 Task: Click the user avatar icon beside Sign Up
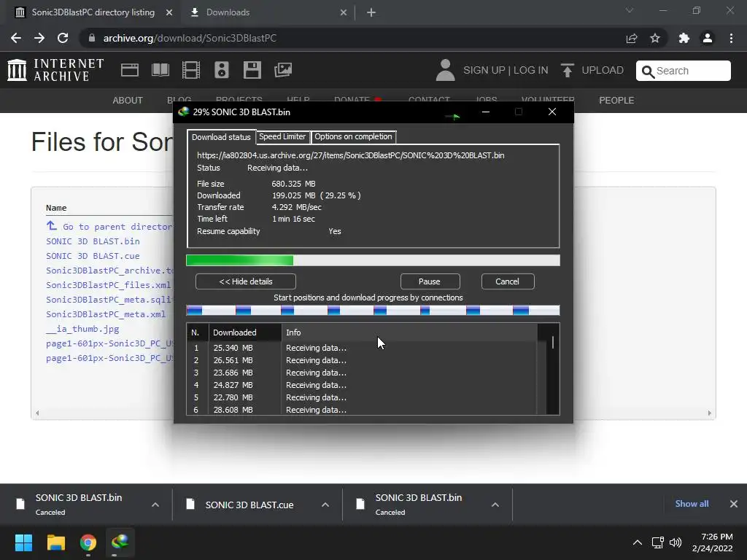tap(446, 70)
